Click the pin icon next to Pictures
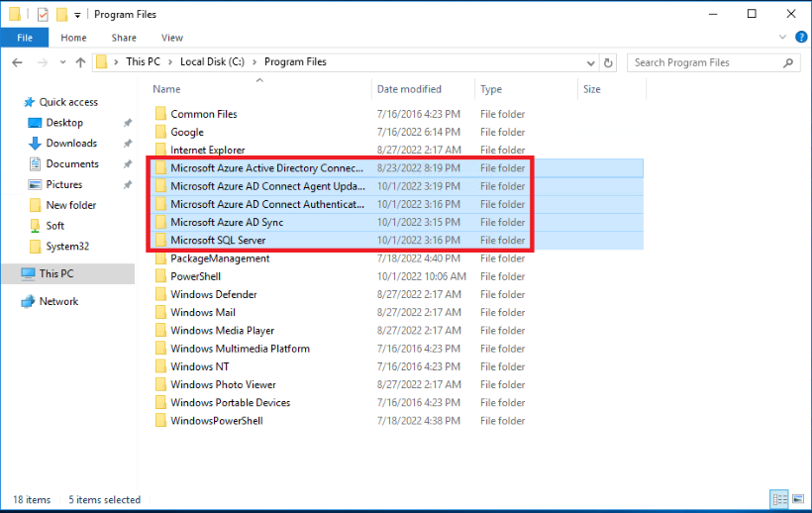Screen dimensions: 812x513 pos(128,185)
